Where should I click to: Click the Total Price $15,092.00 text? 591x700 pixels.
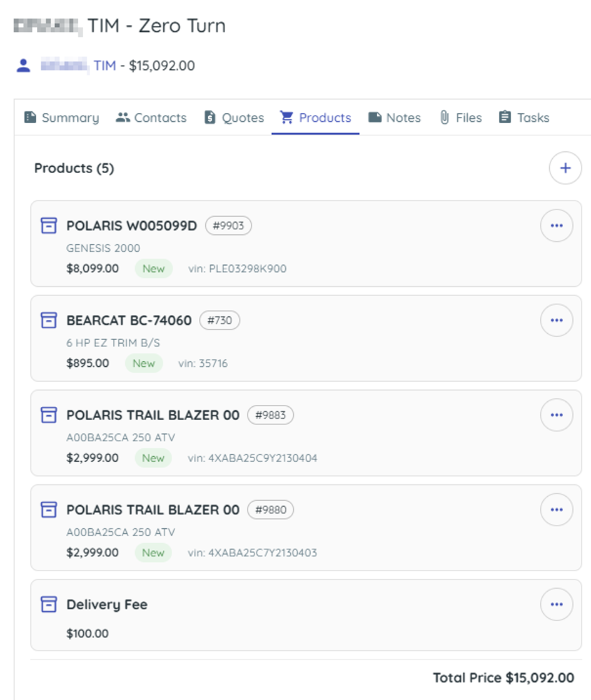[x=503, y=677]
